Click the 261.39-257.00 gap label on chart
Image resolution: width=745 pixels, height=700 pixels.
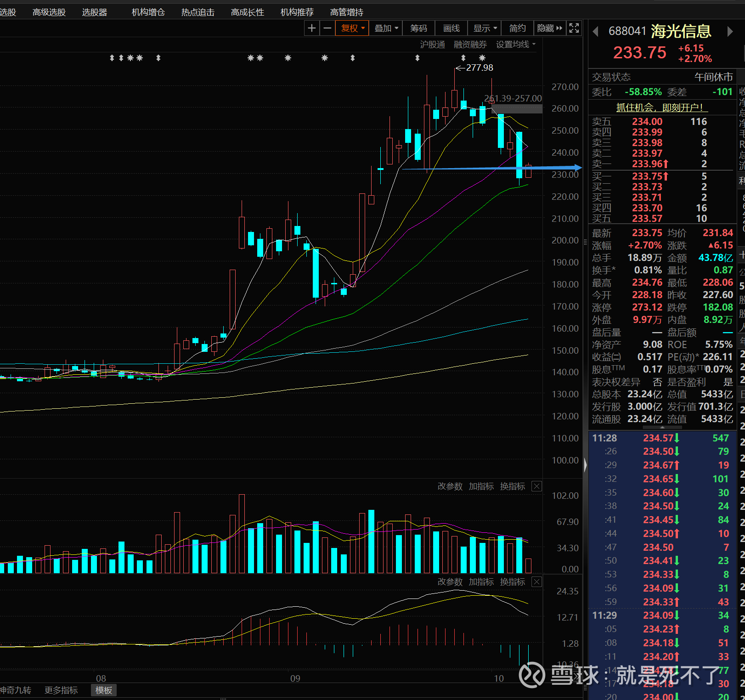(x=513, y=98)
